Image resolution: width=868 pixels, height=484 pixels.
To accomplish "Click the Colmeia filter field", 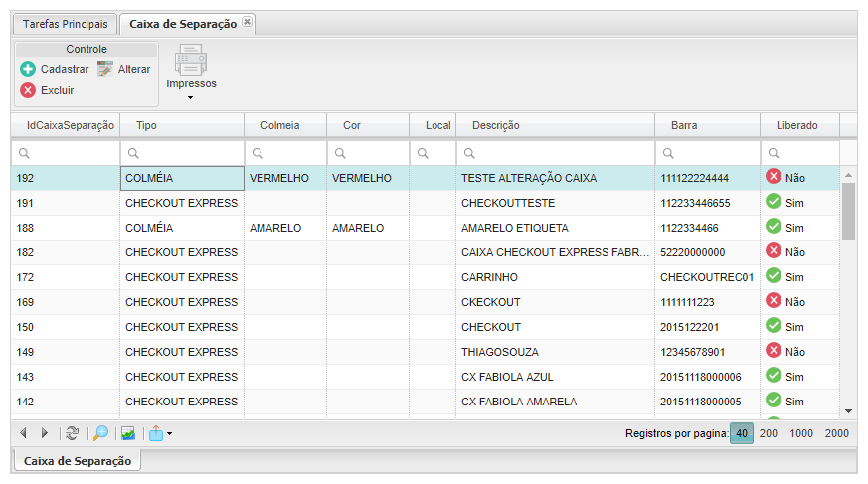I will [285, 153].
